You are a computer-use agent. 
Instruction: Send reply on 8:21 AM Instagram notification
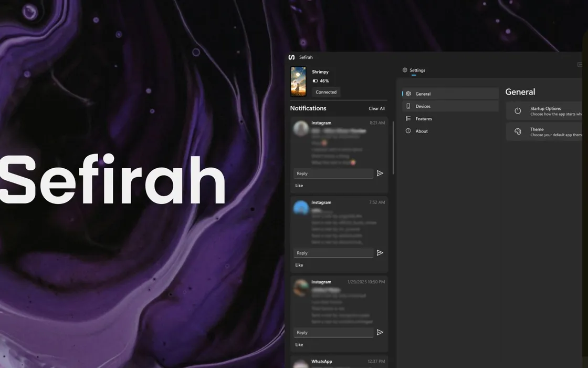(380, 173)
